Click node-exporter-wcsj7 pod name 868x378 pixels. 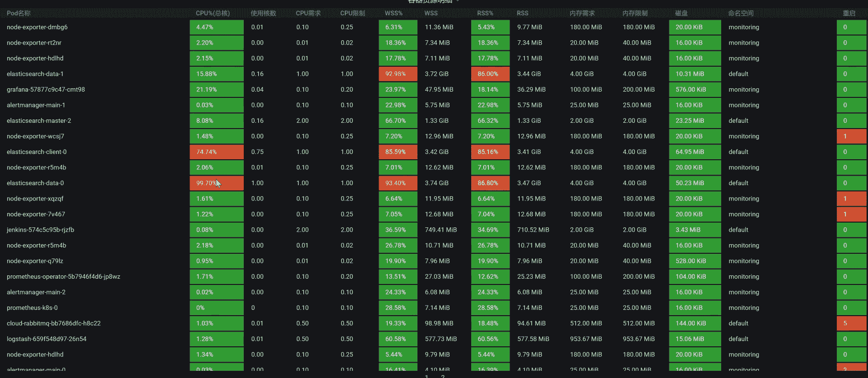pos(36,136)
